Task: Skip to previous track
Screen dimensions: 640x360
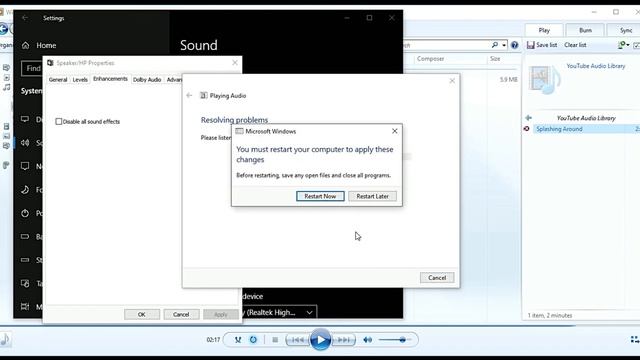Action: point(298,340)
